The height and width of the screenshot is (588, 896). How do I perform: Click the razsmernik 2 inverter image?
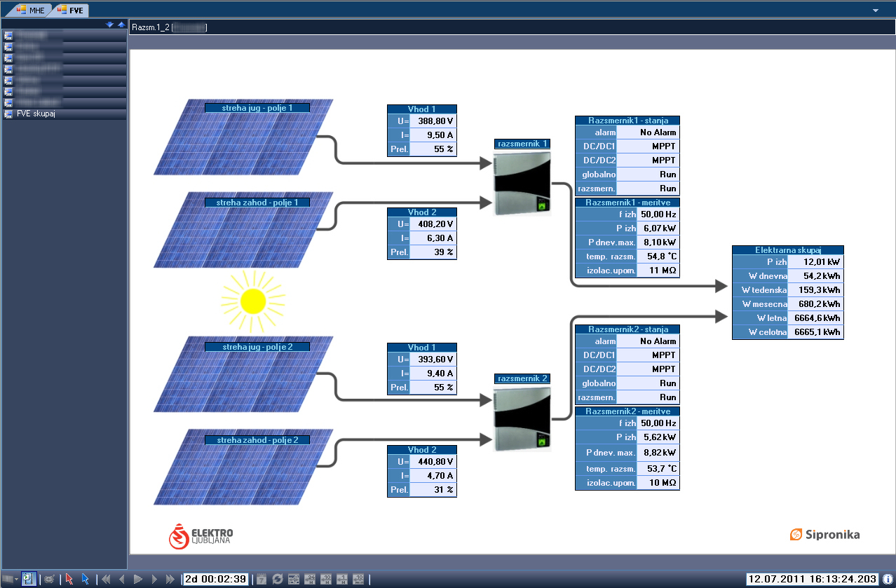point(522,418)
